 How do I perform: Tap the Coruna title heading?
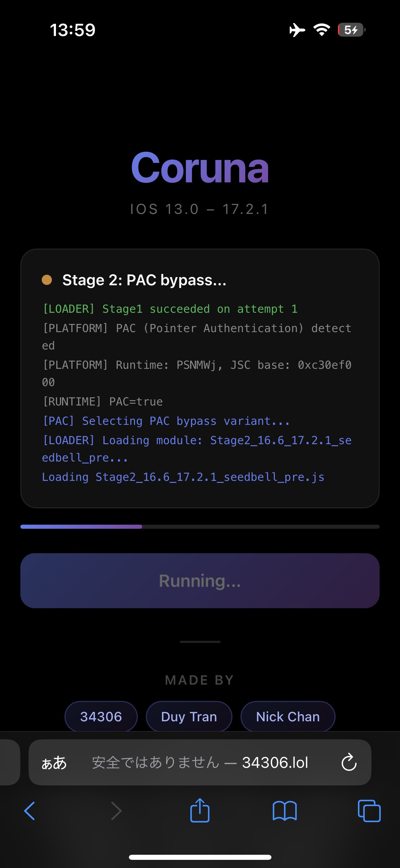coord(200,168)
